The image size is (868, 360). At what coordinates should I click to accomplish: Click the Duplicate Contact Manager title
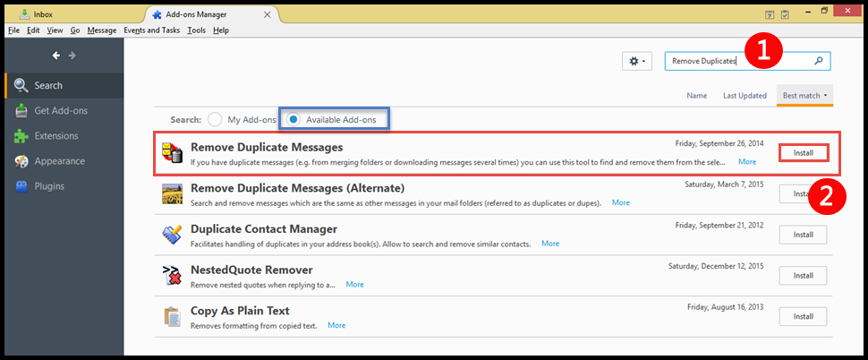click(264, 228)
